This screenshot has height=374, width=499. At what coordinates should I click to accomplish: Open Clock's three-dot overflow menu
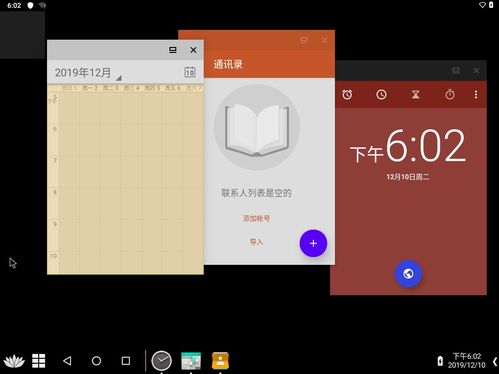pyautogui.click(x=476, y=95)
